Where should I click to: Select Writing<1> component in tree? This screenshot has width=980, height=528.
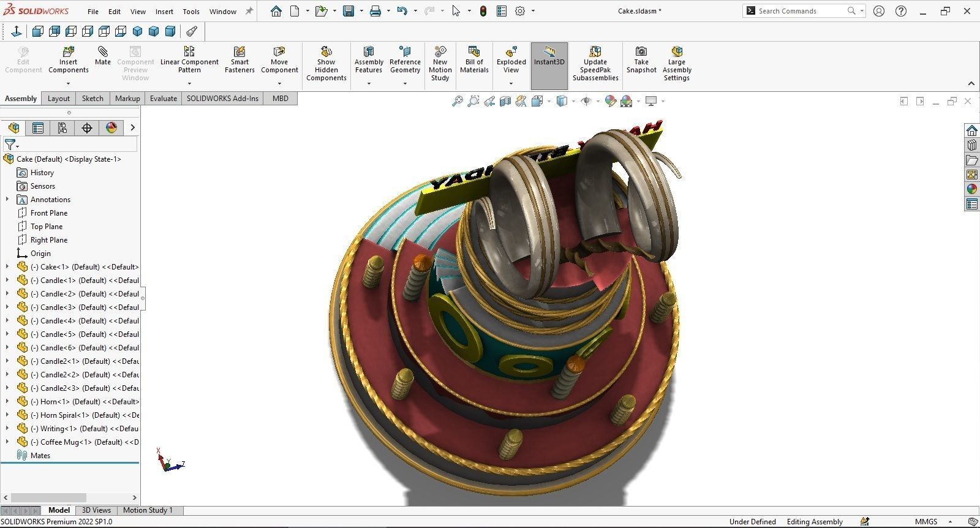[x=84, y=428]
